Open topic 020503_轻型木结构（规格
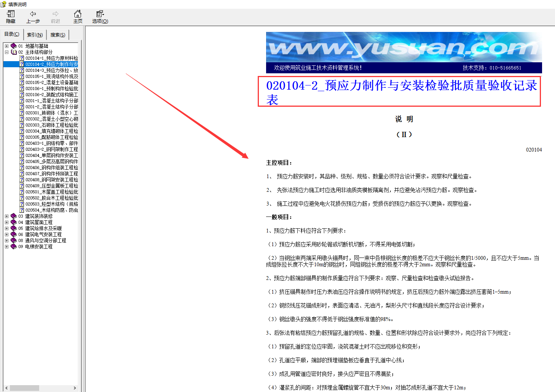 point(52,204)
